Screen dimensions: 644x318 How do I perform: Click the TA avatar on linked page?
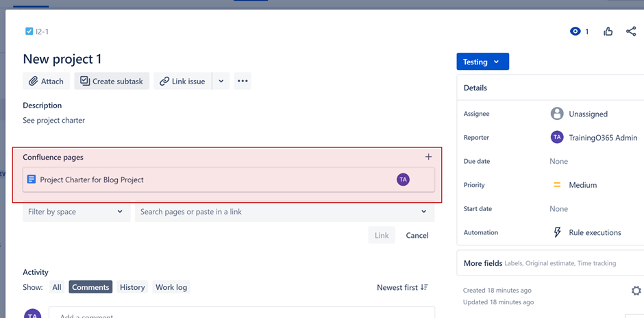click(x=403, y=180)
